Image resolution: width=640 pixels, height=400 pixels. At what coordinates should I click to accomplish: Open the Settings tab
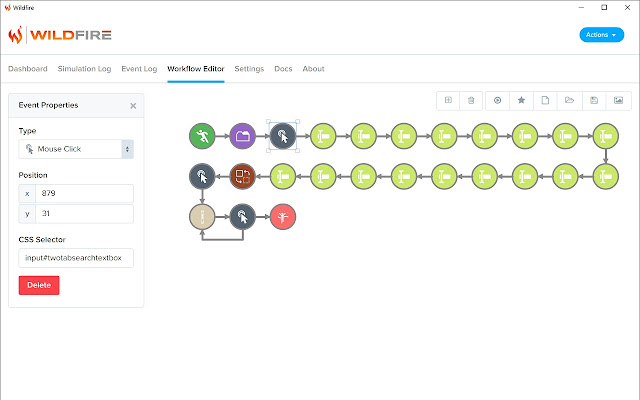pos(249,69)
